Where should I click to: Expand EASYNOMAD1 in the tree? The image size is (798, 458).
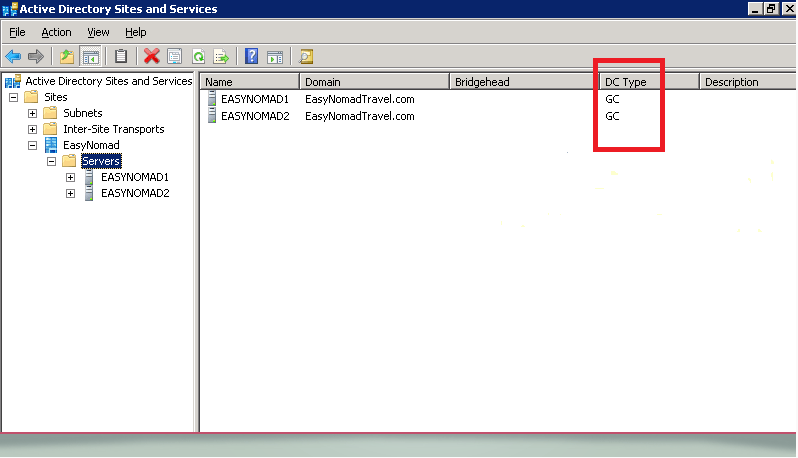71,178
